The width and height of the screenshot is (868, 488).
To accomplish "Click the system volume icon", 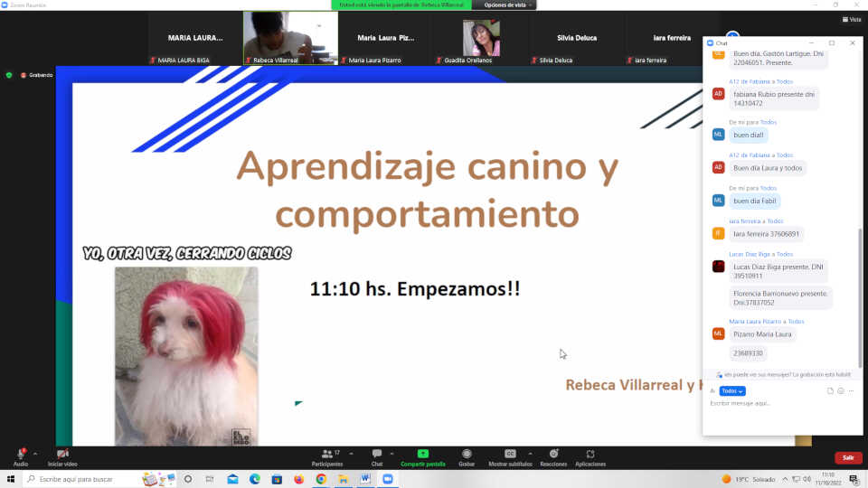I will click(807, 479).
